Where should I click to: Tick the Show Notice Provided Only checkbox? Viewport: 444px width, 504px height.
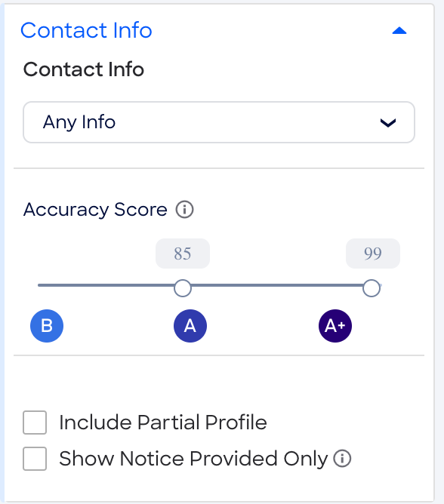(35, 459)
